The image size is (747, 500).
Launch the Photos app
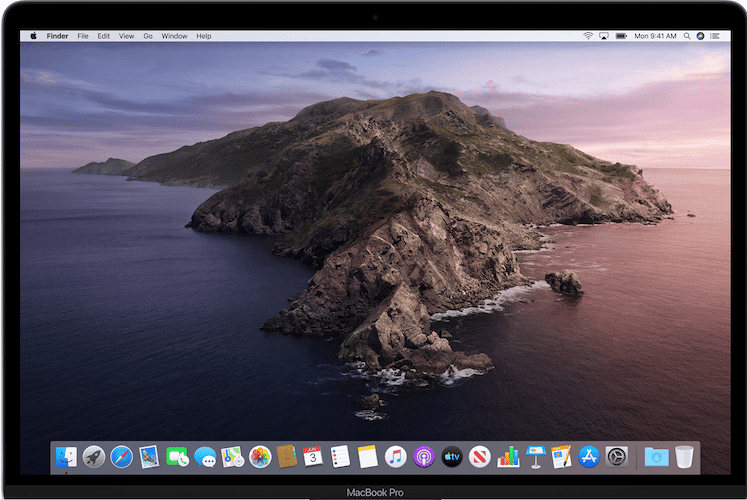(x=260, y=457)
